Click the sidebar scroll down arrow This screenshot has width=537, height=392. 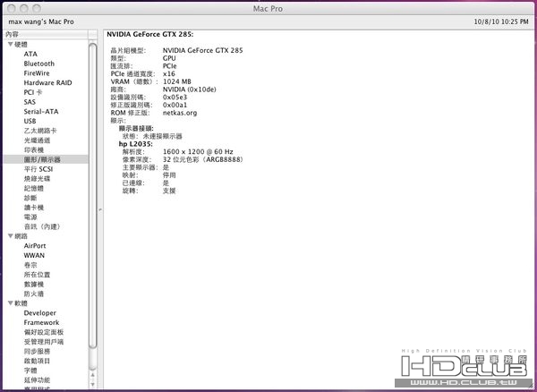point(92,385)
